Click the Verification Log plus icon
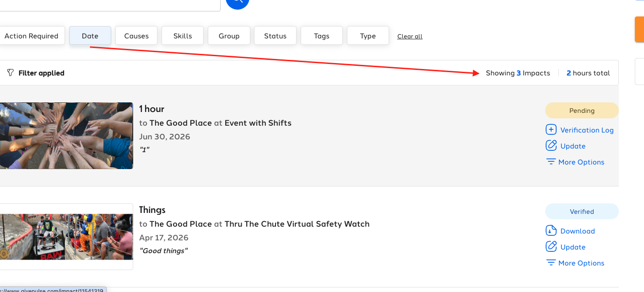This screenshot has width=644, height=292. 551,130
